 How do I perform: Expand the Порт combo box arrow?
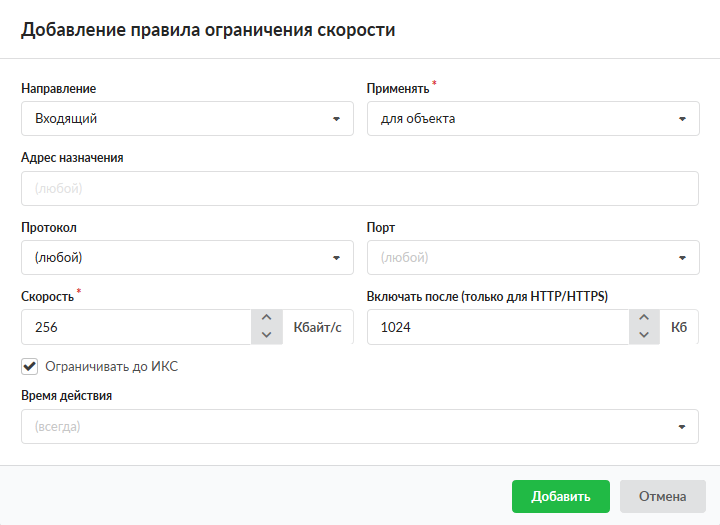[682, 257]
